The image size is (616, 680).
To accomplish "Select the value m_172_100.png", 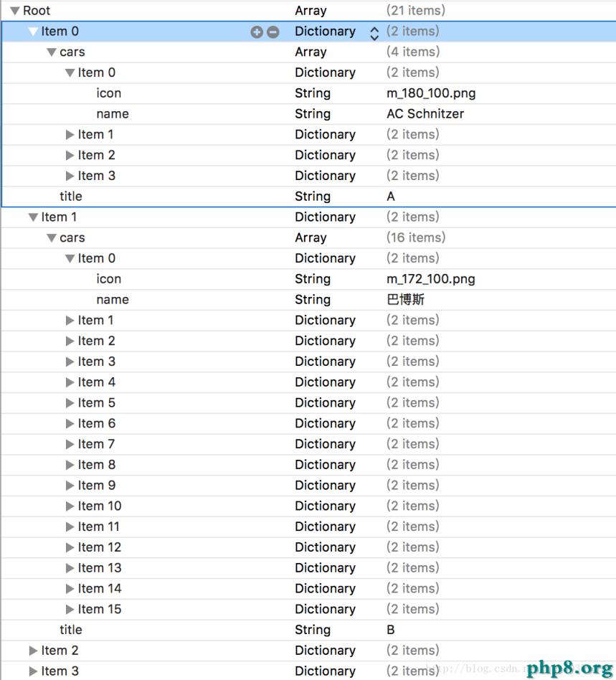I will coord(430,279).
